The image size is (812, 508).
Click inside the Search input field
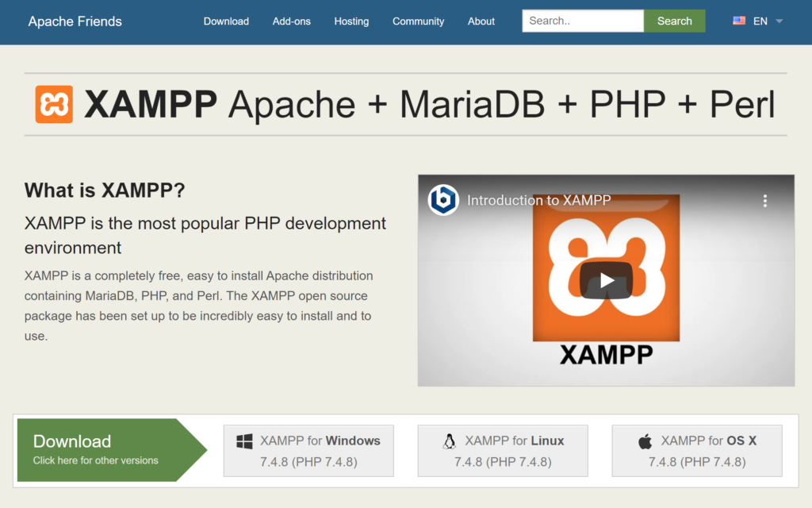583,21
